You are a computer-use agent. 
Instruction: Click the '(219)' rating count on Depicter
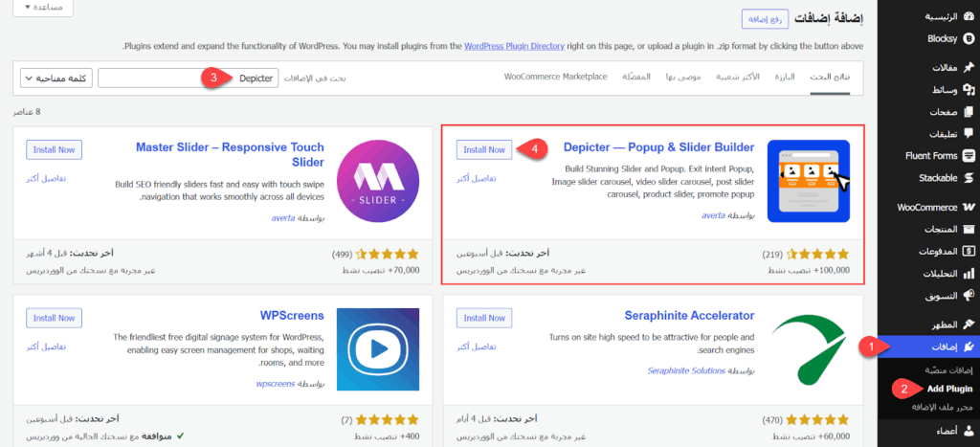pyautogui.click(x=773, y=255)
